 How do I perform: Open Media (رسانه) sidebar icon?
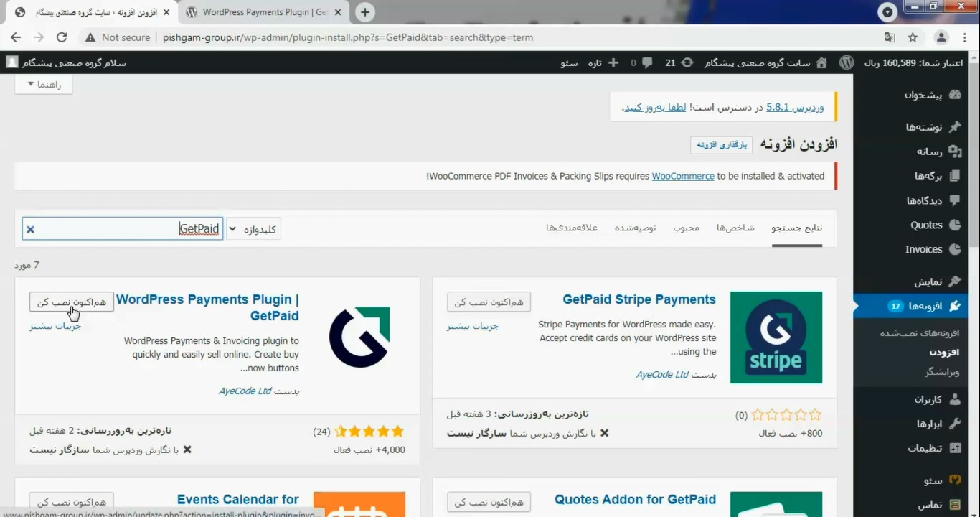[954, 152]
